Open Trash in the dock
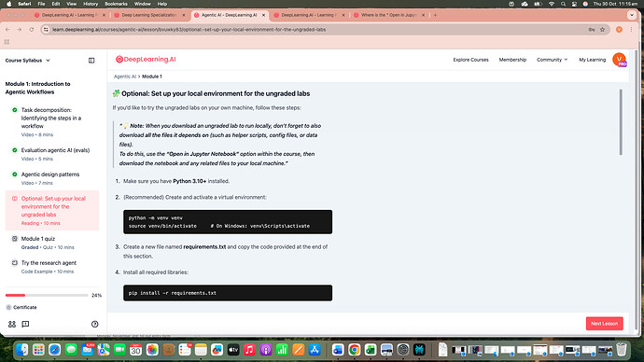This screenshot has width=644, height=362. pyautogui.click(x=622, y=349)
